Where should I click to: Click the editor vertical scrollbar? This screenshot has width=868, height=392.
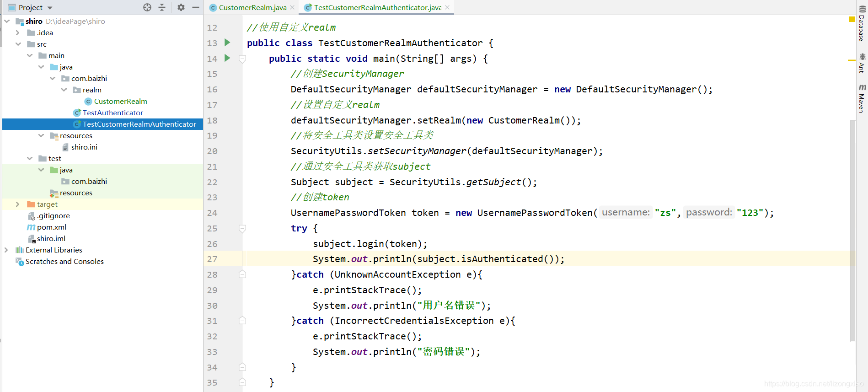[852, 231]
